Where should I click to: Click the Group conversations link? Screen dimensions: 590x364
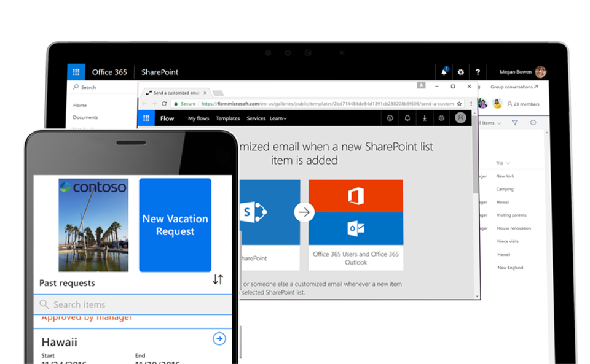pyautogui.click(x=514, y=87)
